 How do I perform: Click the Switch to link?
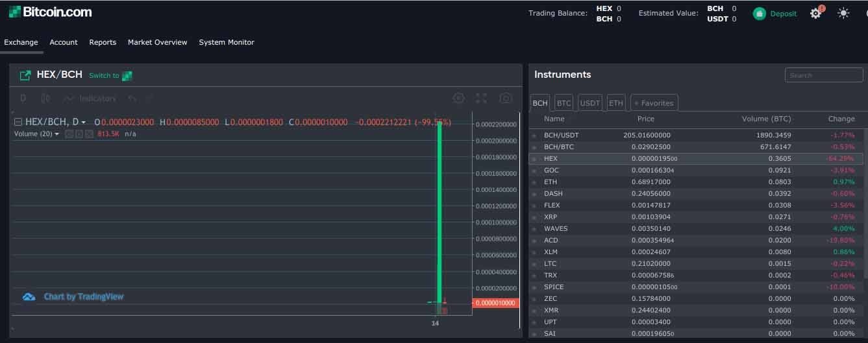tap(104, 76)
